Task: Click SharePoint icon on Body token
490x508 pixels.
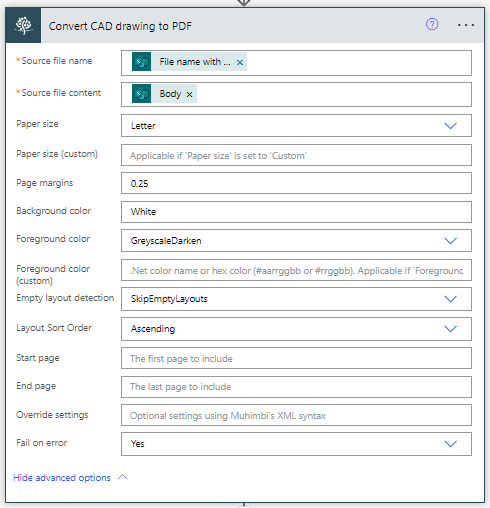Action: [x=142, y=94]
